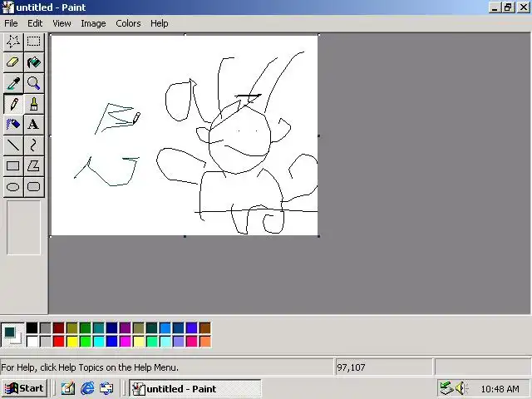532x399 pixels.
Task: Open Outlook Express from quick launch
Action: click(x=106, y=388)
